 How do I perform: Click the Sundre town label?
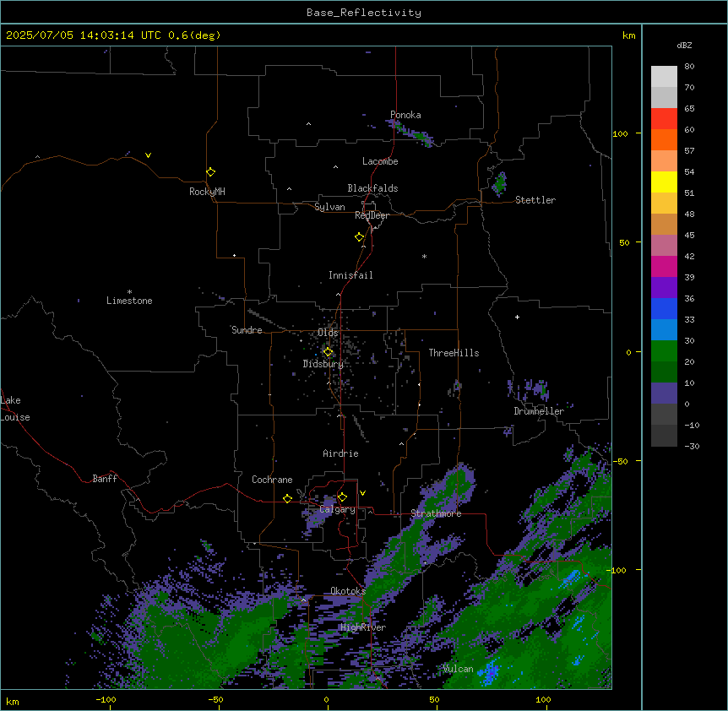(x=247, y=330)
